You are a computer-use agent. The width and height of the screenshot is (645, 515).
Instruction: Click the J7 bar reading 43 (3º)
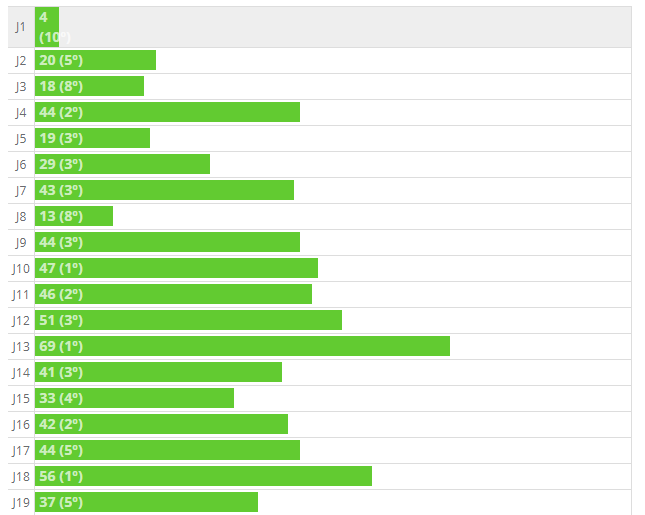tap(164, 190)
